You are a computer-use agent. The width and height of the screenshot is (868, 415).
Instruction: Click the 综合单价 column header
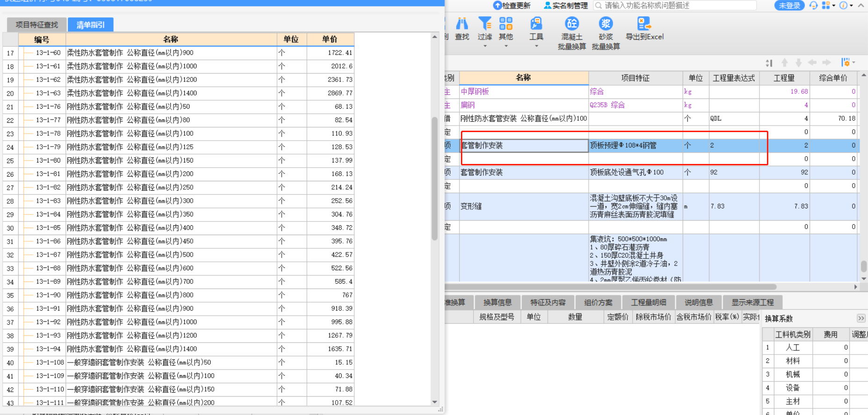coord(833,78)
